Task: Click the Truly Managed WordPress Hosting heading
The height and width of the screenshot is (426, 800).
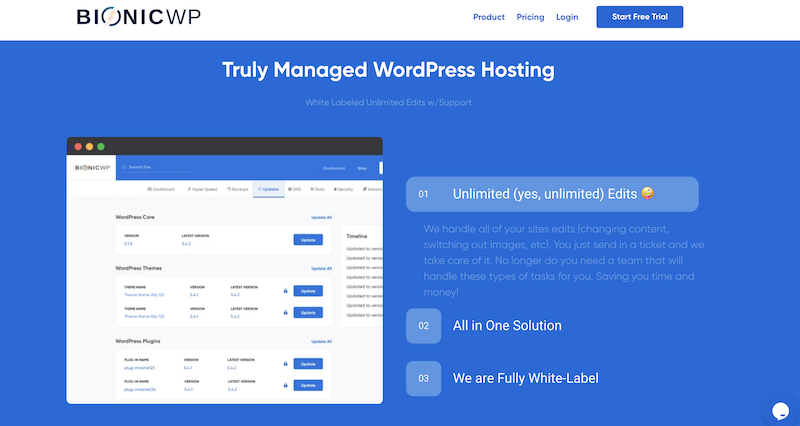Action: (388, 70)
